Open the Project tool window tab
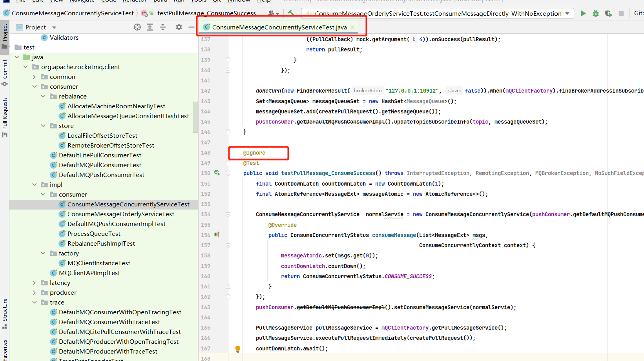 click(x=5, y=36)
